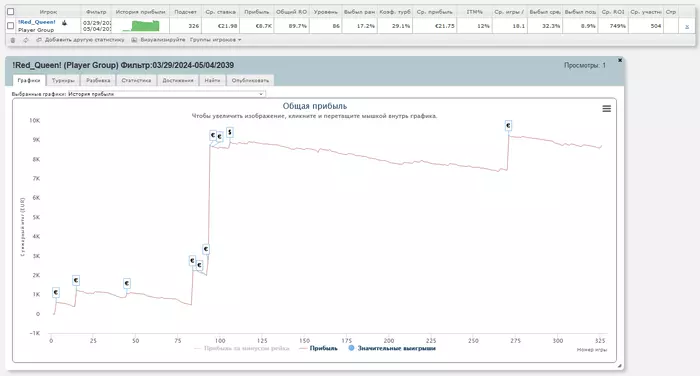Open the Достижения tab

pos(178,80)
